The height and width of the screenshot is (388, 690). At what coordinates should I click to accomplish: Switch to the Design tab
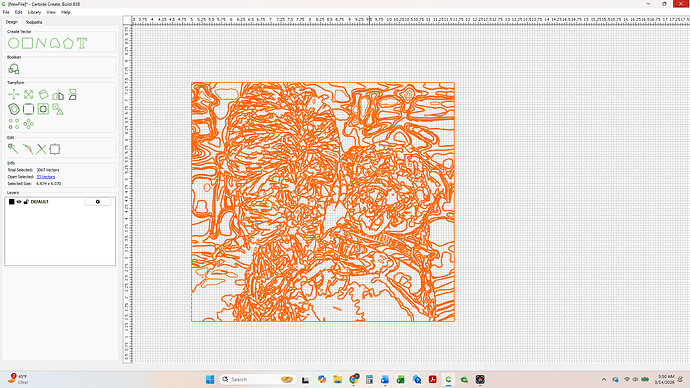point(11,22)
